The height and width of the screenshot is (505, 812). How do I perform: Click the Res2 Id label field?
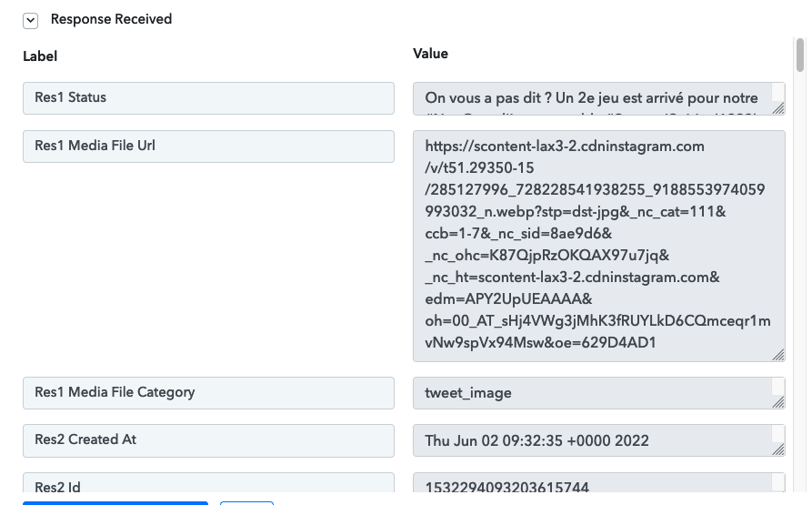pos(209,483)
